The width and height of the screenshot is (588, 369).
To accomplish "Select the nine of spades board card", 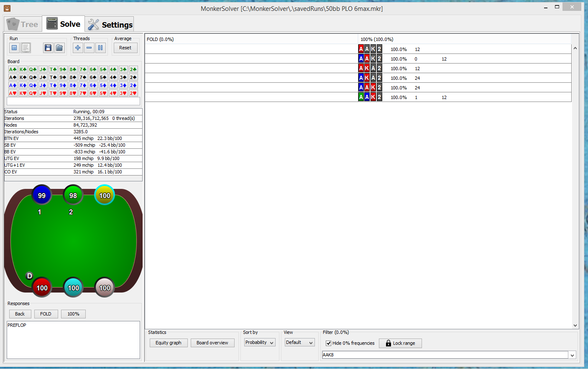I will 63,77.
